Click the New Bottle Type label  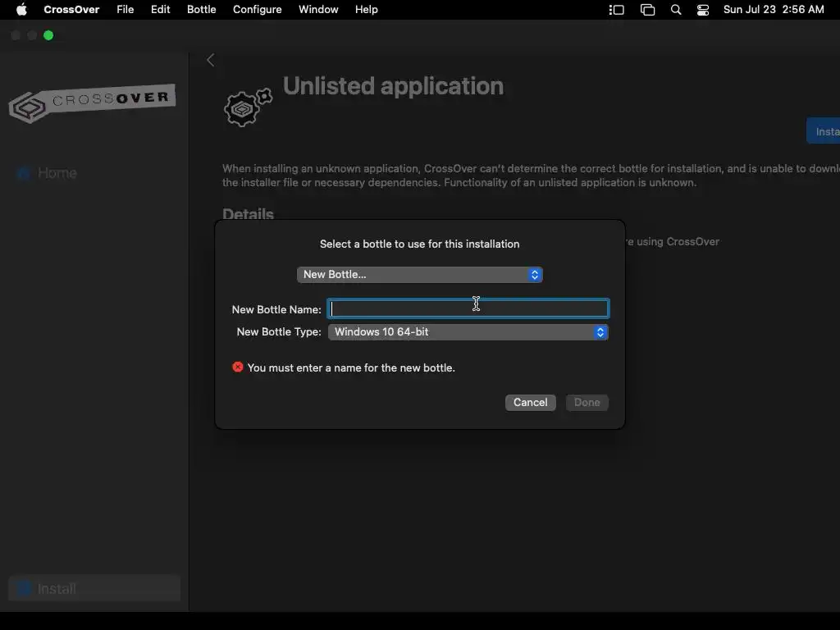pos(279,331)
